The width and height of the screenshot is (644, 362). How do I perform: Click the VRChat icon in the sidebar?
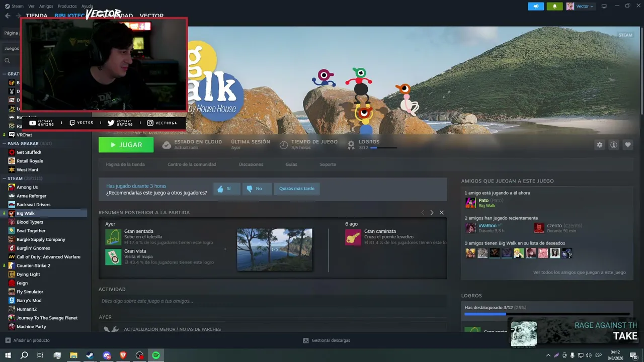click(x=12, y=135)
